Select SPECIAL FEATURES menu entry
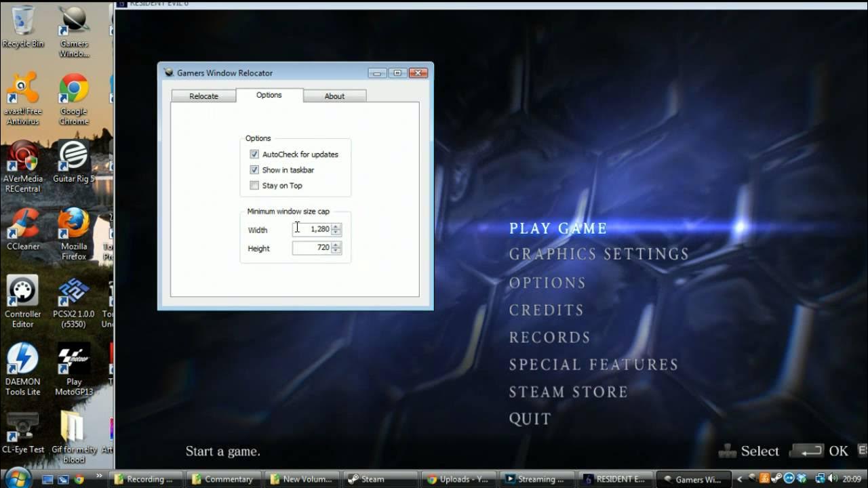 [593, 364]
